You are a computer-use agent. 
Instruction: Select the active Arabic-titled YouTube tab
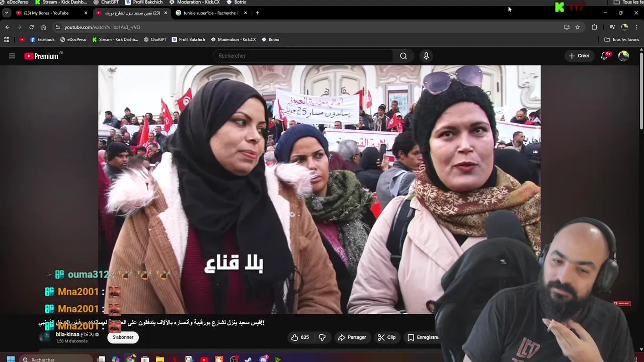[x=132, y=13]
